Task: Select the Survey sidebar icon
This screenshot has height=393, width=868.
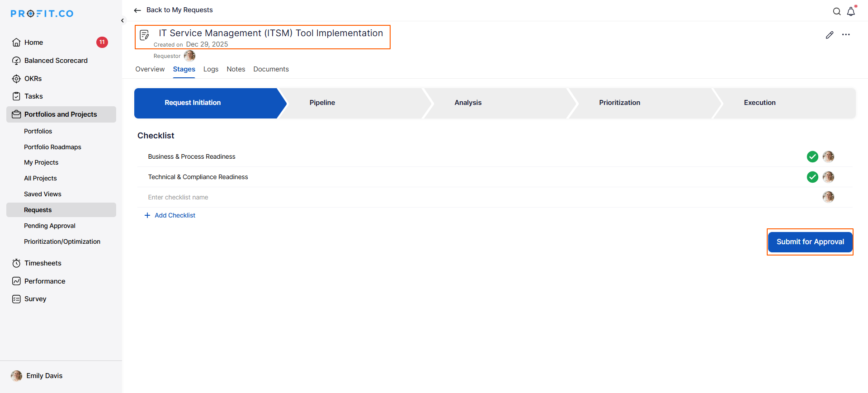Action: click(16, 298)
